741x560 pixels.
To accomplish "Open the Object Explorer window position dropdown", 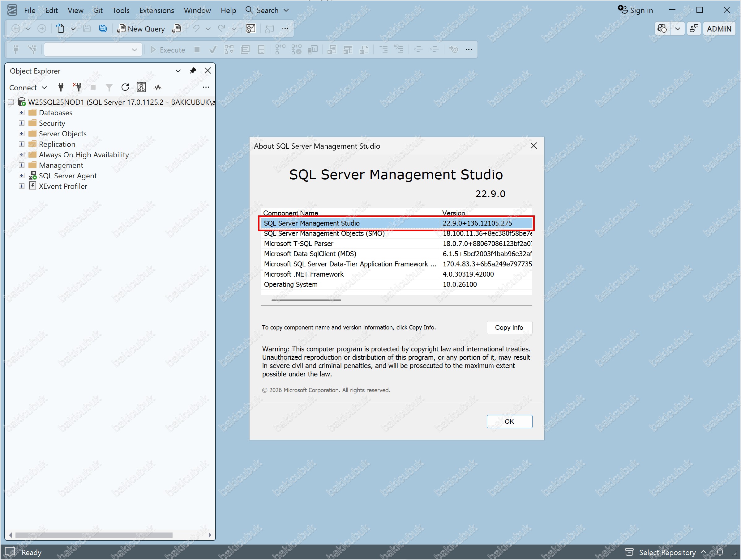I will (x=178, y=71).
